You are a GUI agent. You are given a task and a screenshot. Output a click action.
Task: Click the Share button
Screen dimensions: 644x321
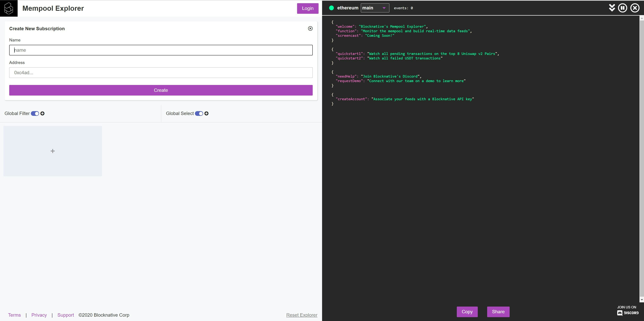498,312
